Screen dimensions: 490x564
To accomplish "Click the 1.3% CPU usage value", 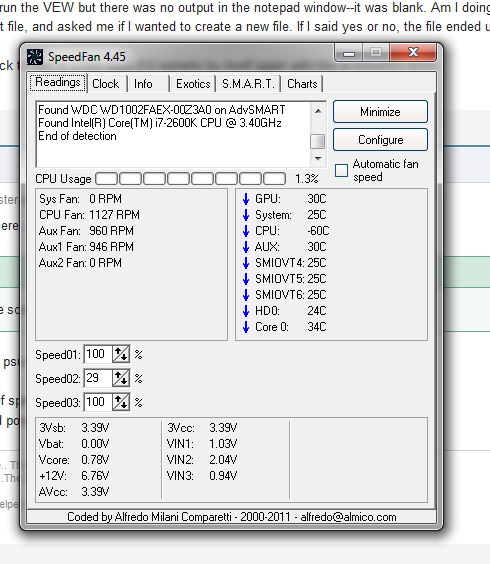I will click(307, 179).
